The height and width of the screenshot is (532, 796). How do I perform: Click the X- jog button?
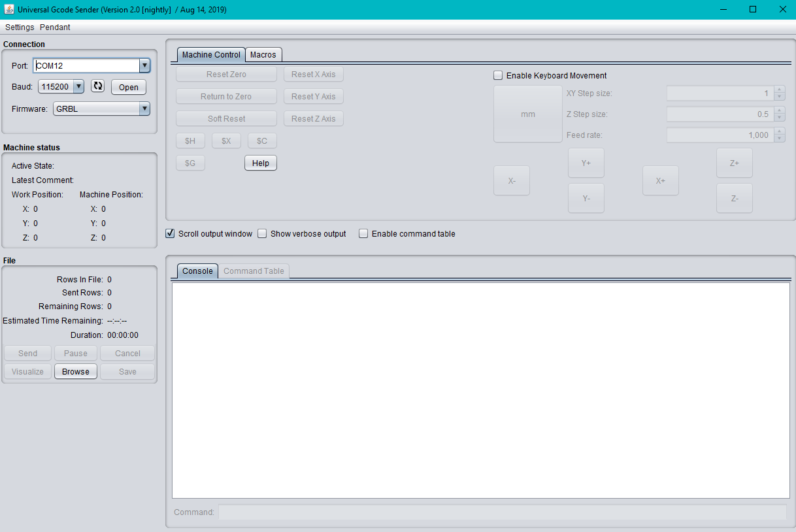pyautogui.click(x=512, y=180)
